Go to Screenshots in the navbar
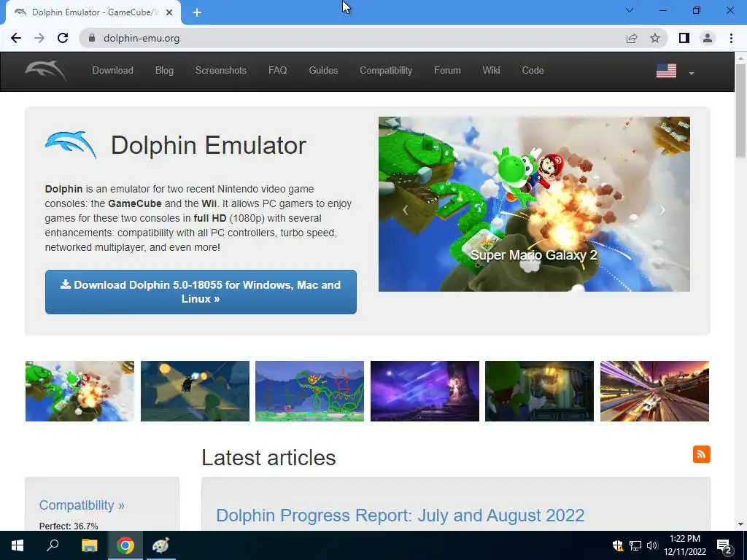Image resolution: width=747 pixels, height=560 pixels. tap(220, 71)
